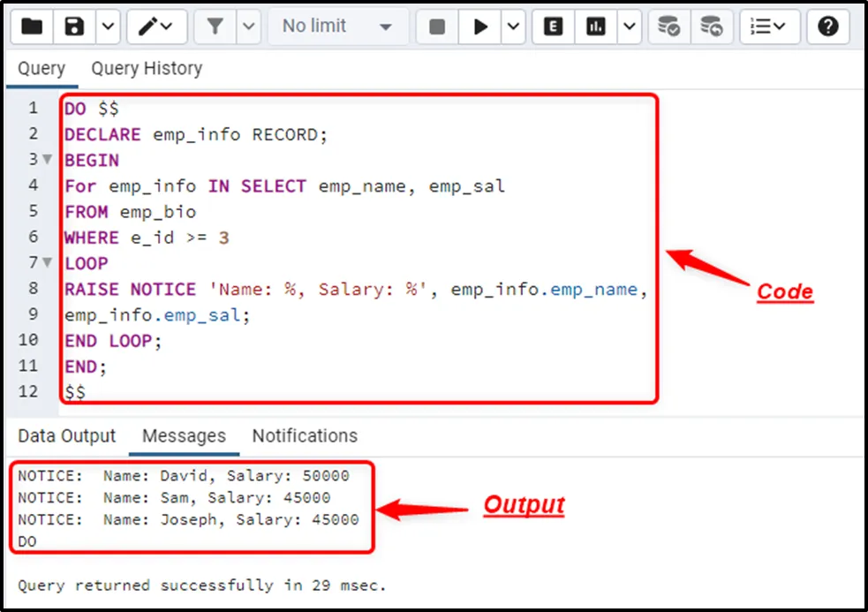868x612 pixels.
Task: Stop the running query
Action: pyautogui.click(x=437, y=26)
